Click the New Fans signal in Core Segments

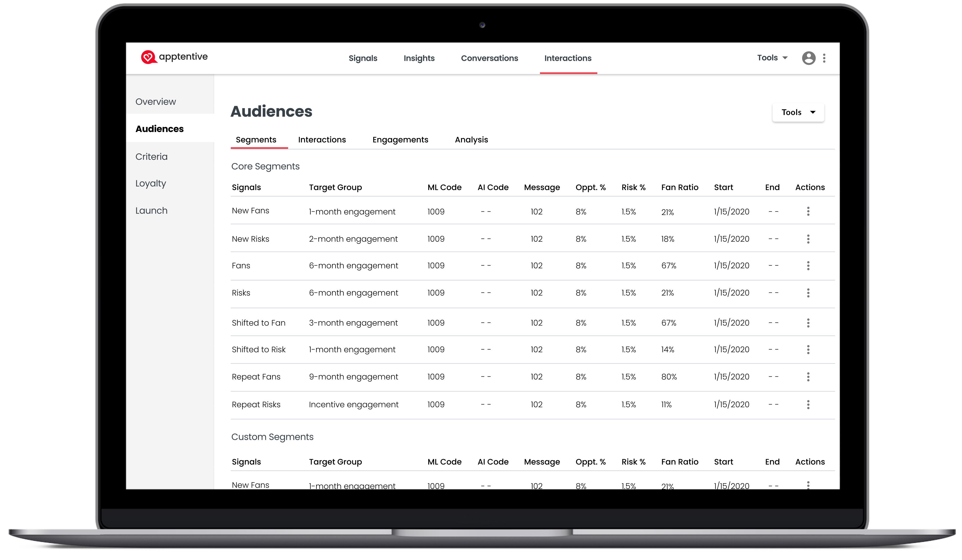[250, 210]
